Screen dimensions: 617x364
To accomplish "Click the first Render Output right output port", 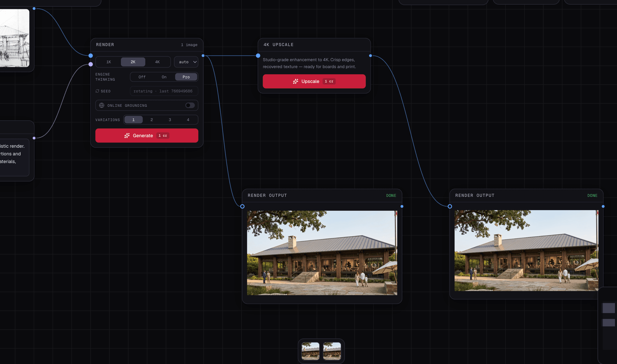I will (402, 206).
